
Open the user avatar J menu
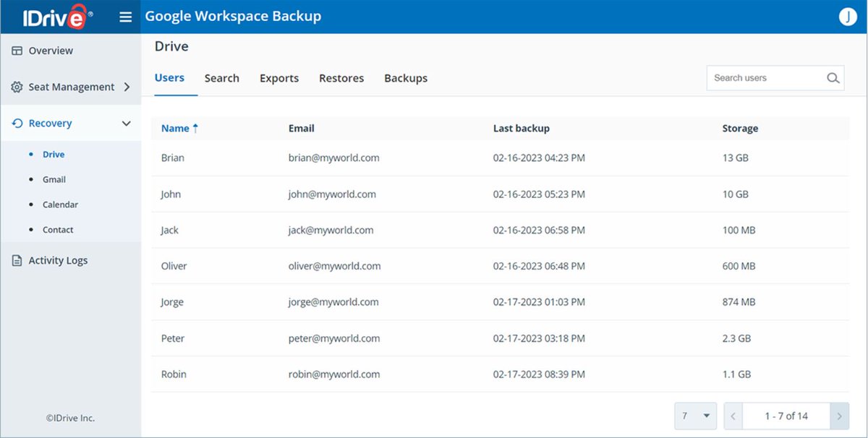point(848,17)
